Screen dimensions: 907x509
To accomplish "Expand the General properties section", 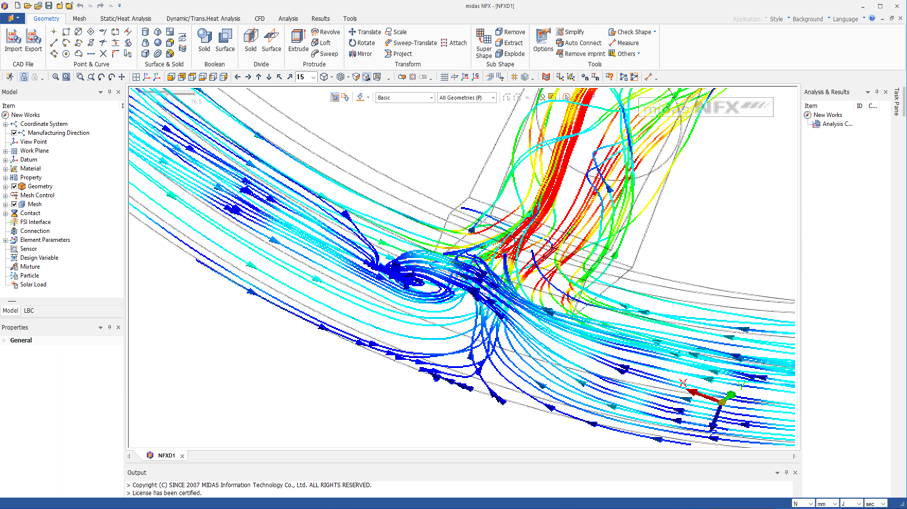I will coord(4,341).
